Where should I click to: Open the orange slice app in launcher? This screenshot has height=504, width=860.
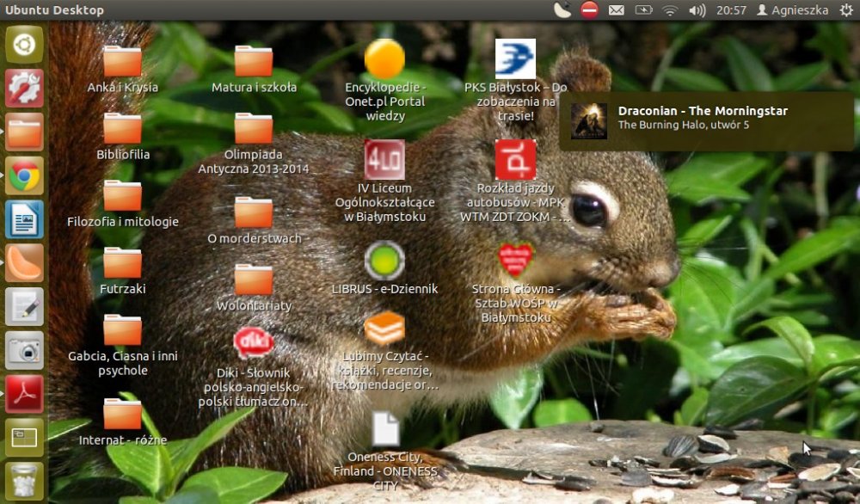click(x=24, y=263)
